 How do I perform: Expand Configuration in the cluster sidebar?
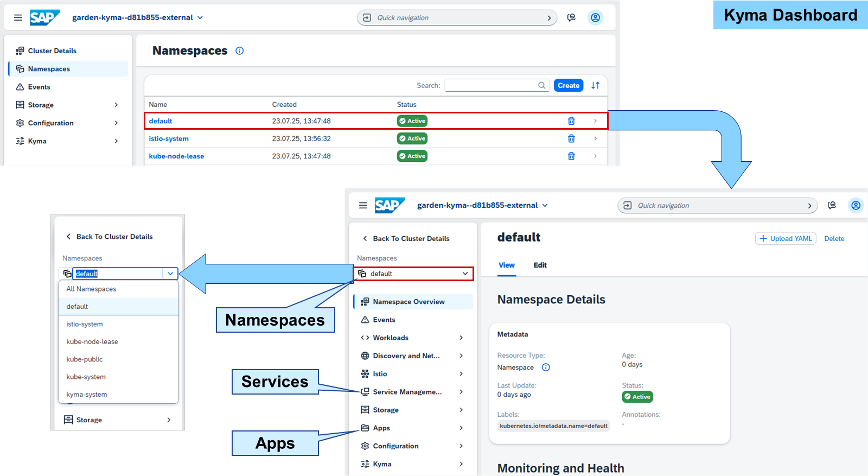pyautogui.click(x=116, y=123)
